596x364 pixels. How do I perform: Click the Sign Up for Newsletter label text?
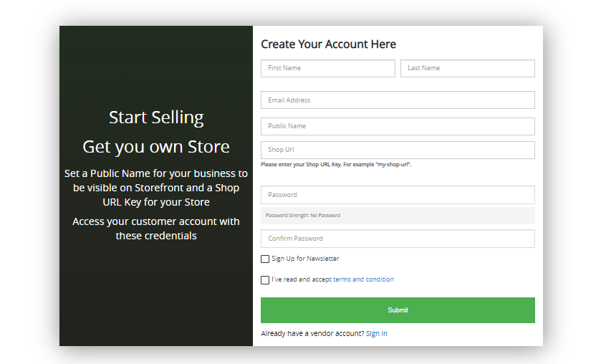[305, 259]
